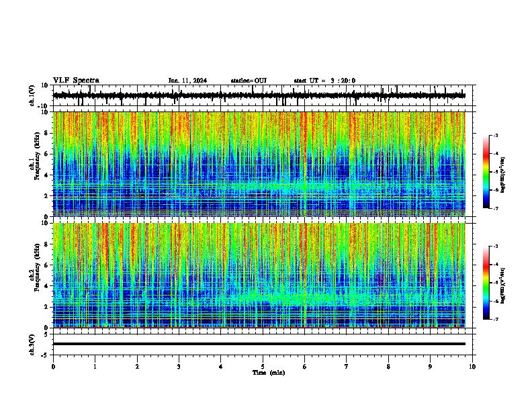532x411 pixels.
Task: Click the ch.2 color bar log(PSD) unit label
Action: [x=503, y=285]
